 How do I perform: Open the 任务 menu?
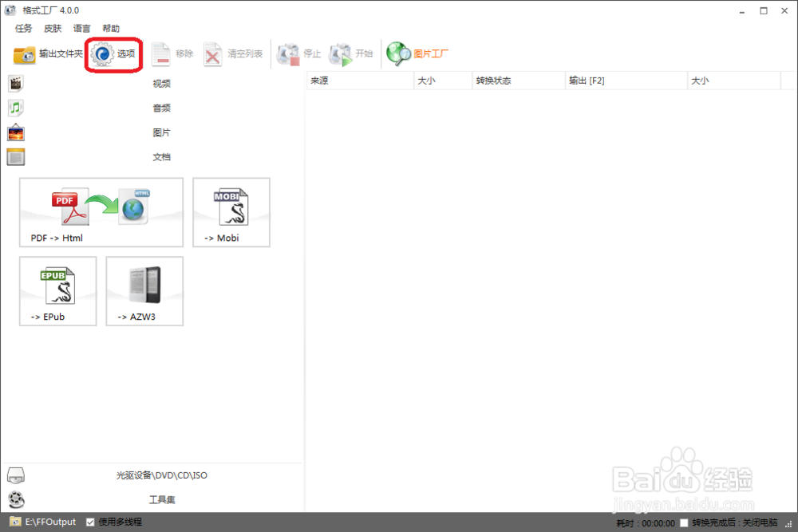click(23, 29)
